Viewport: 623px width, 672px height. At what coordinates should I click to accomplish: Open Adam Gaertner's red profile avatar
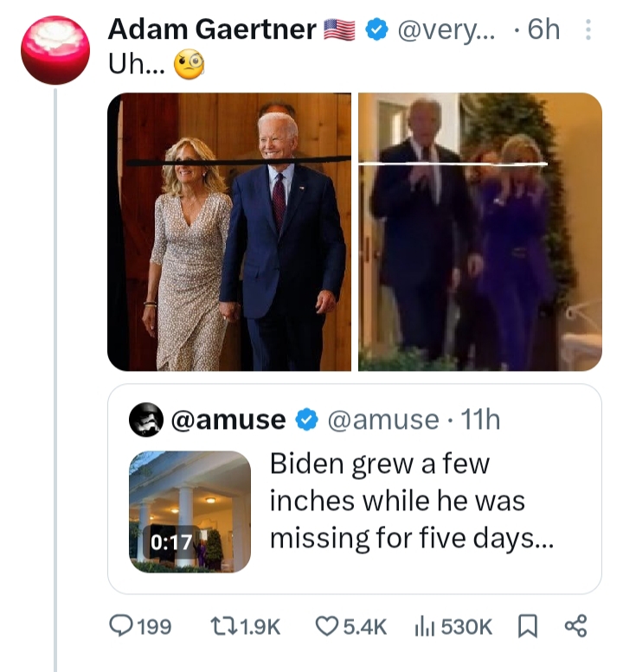pos(55,48)
